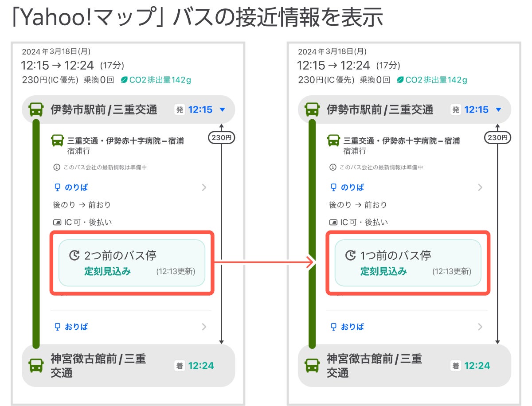Screen dimensions: 532x406
Task: Click the 230円 fare badge on the 2つ前 screen
Action: coord(221,138)
